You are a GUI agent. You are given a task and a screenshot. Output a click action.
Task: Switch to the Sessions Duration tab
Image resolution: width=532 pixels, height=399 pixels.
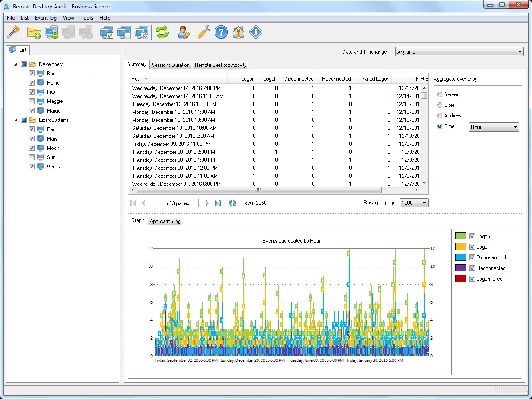[170, 65]
